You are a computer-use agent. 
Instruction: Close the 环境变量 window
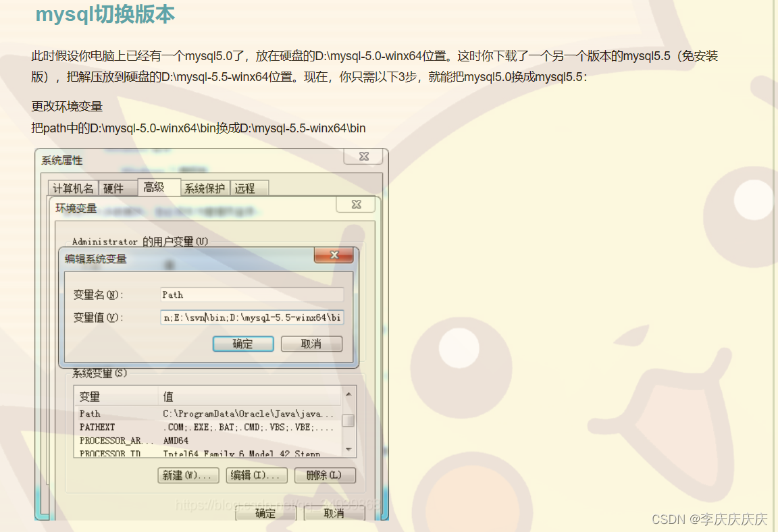click(x=355, y=204)
